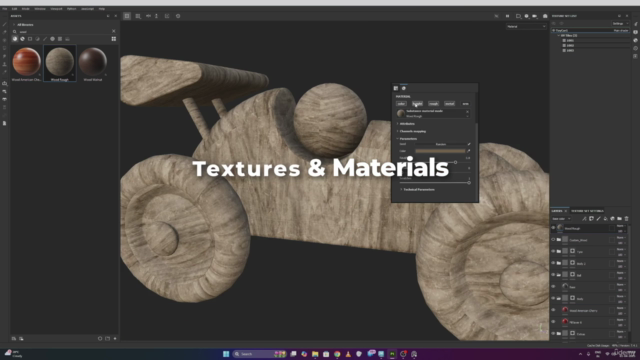Select the Paint brush tool in left toolbar
The height and width of the screenshot is (360, 640).
click(4, 24)
